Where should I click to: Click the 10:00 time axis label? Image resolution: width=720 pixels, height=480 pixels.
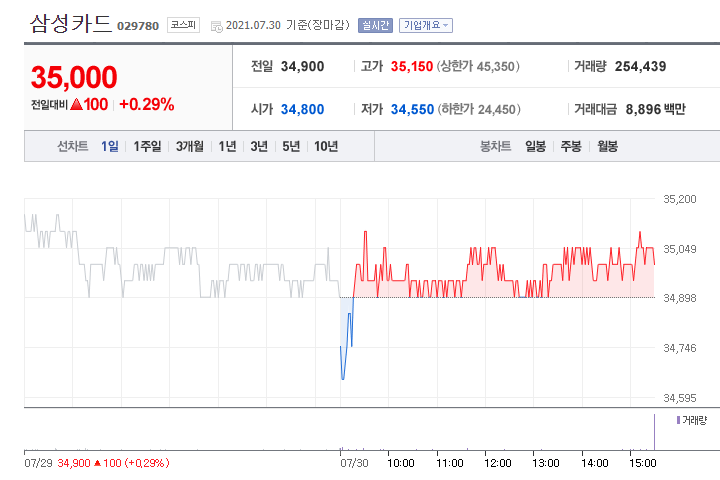[400, 463]
